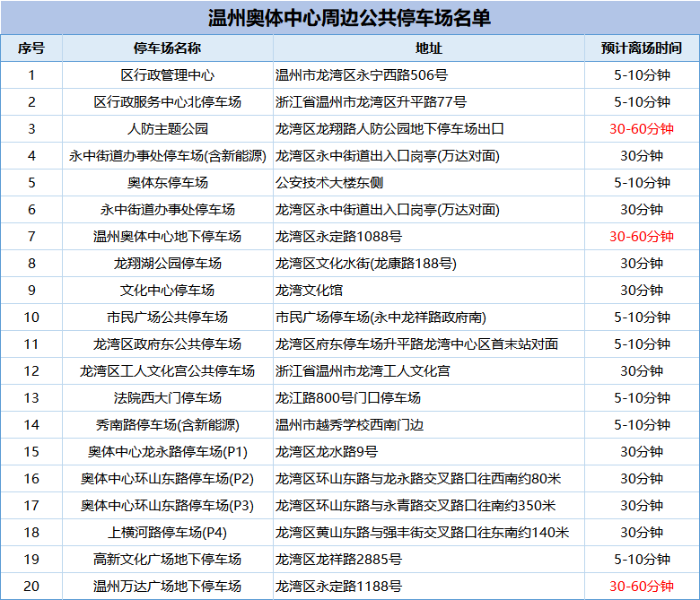
Task: Click the 序号 header cell
Action: pos(31,48)
